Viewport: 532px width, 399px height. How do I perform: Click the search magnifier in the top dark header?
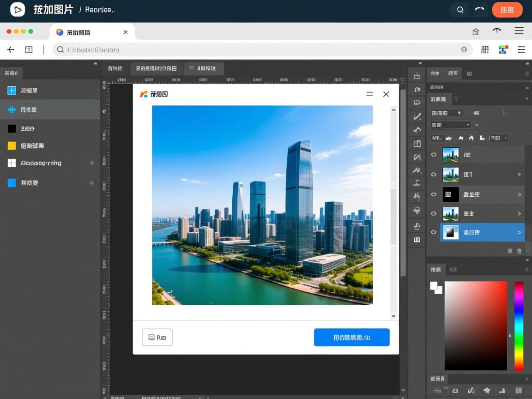click(460, 10)
